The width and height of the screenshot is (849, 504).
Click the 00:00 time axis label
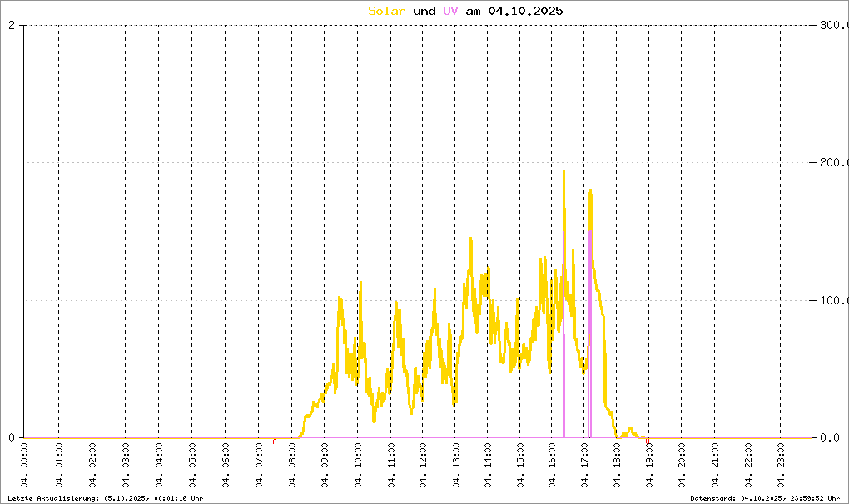pyautogui.click(x=24, y=465)
